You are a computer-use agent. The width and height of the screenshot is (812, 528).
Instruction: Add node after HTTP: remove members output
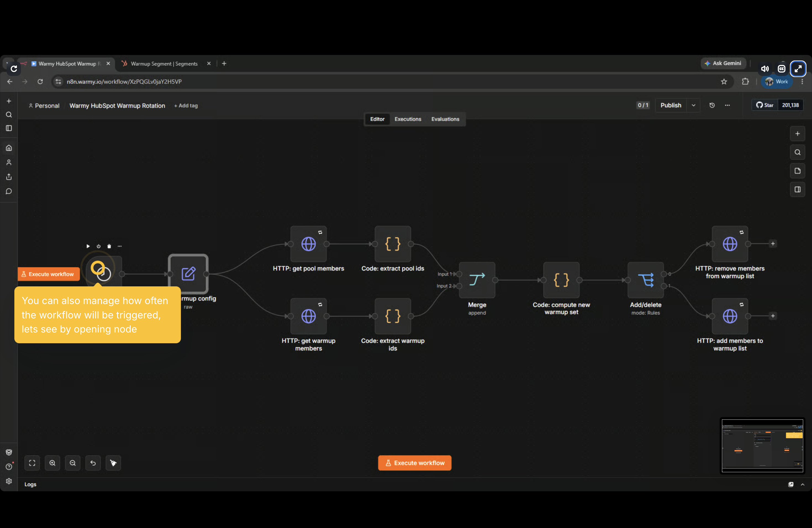point(773,244)
